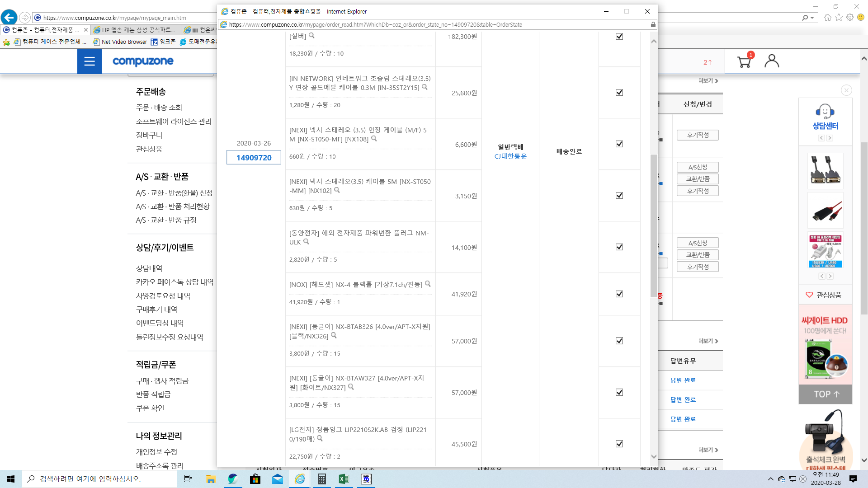Open 쿠폰 확인 in sidebar menu

click(150, 408)
